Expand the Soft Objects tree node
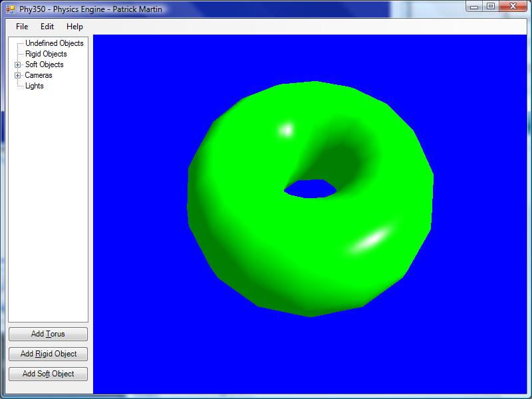Image resolution: width=532 pixels, height=399 pixels. (18, 65)
